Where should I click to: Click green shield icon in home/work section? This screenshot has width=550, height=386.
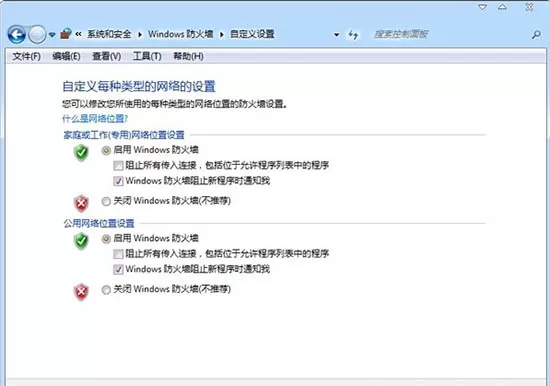click(x=81, y=153)
